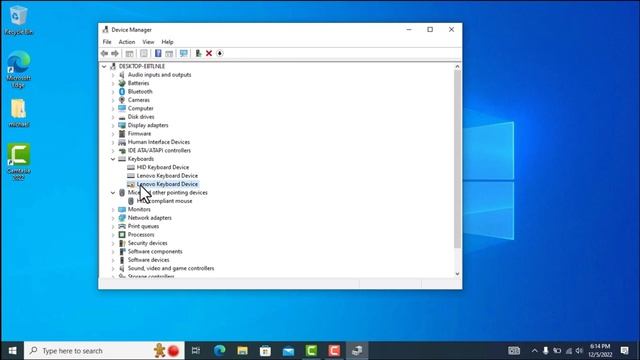Expand the Processors category
This screenshot has height=360, width=640.
[x=113, y=235]
